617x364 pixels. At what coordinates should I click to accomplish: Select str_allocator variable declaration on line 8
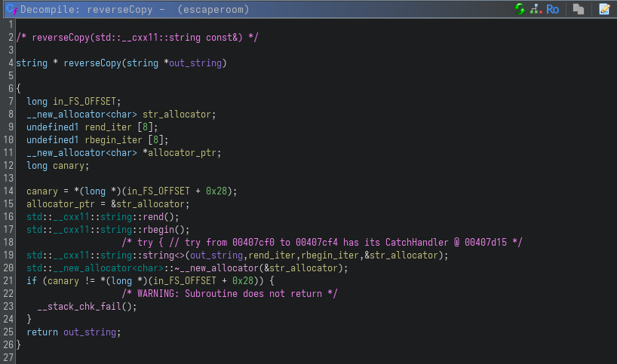[x=177, y=115]
